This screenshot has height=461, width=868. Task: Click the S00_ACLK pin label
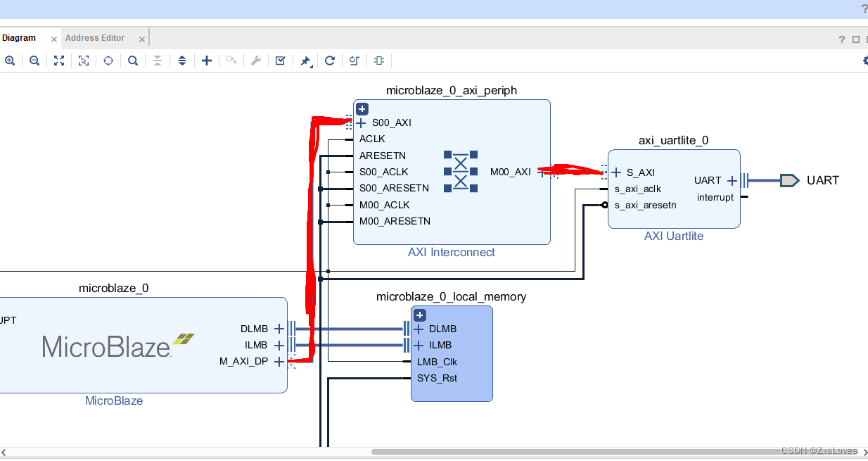(383, 172)
